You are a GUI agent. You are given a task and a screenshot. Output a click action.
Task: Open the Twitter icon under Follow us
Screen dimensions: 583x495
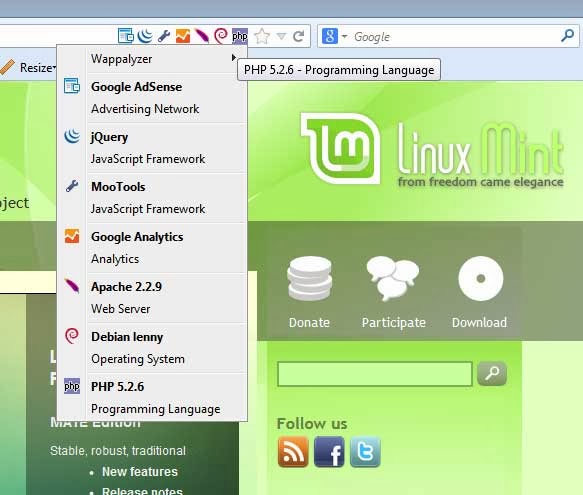point(365,452)
